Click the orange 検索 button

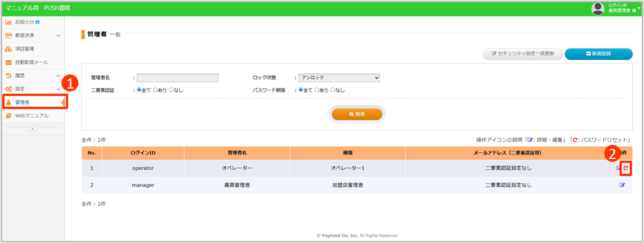pyautogui.click(x=358, y=114)
